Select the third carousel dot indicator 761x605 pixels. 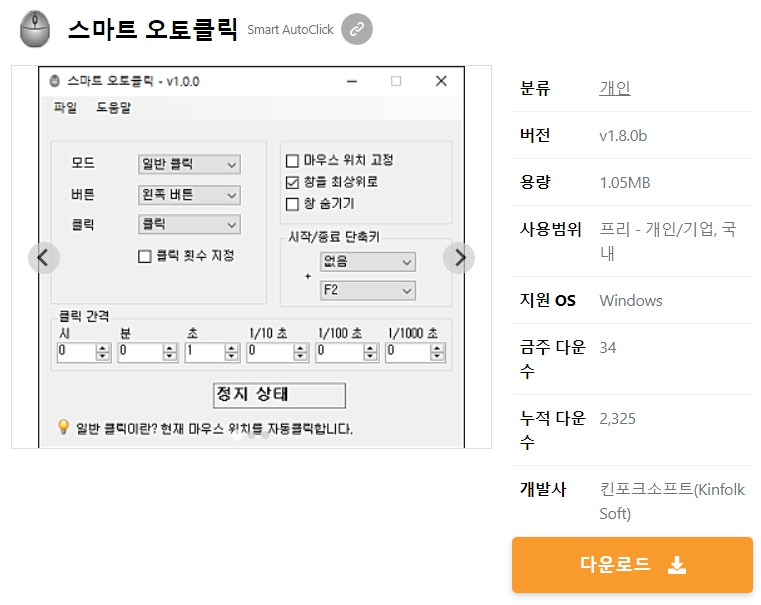coord(265,436)
